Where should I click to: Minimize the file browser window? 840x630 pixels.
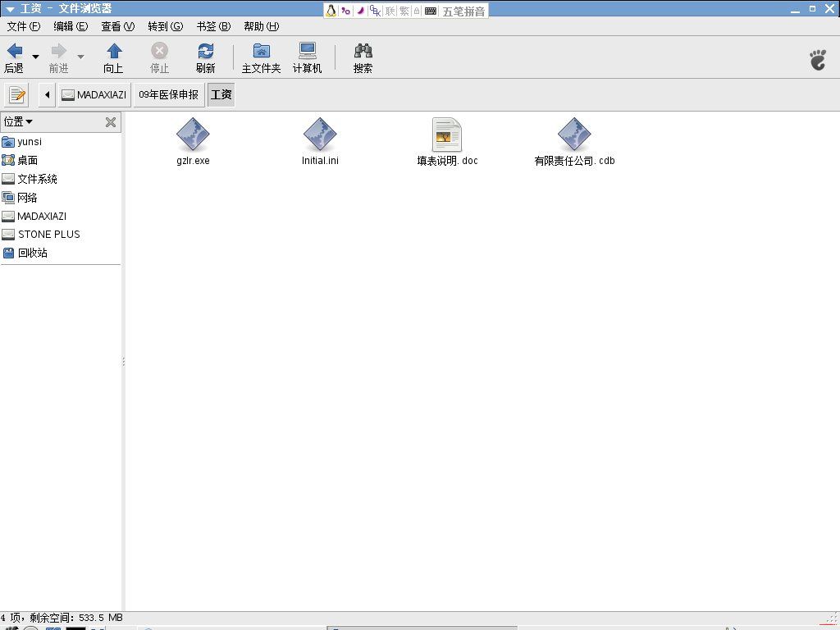point(796,10)
